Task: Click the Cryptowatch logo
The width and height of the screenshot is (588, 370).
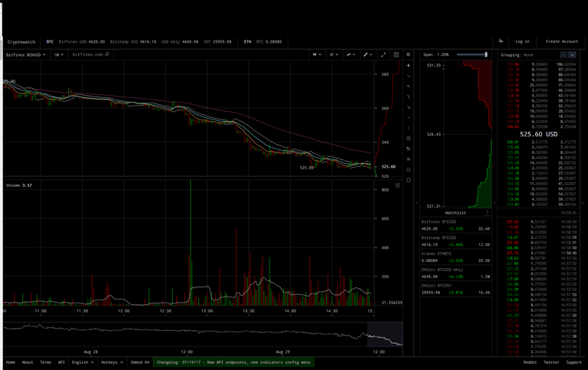Action: 21,41
